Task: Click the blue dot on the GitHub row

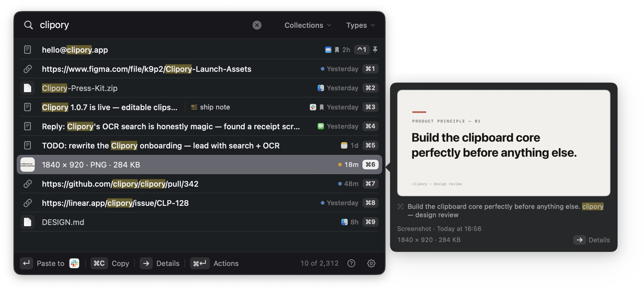Action: [x=340, y=184]
